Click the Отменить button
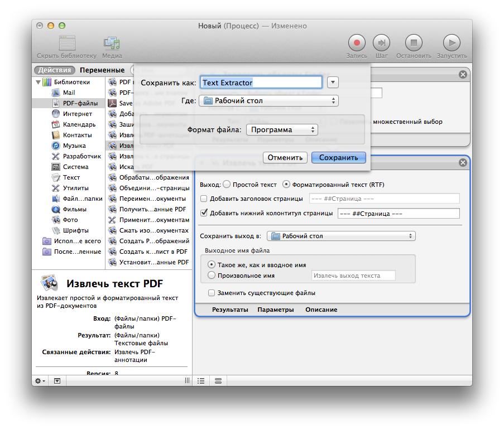 coord(285,157)
